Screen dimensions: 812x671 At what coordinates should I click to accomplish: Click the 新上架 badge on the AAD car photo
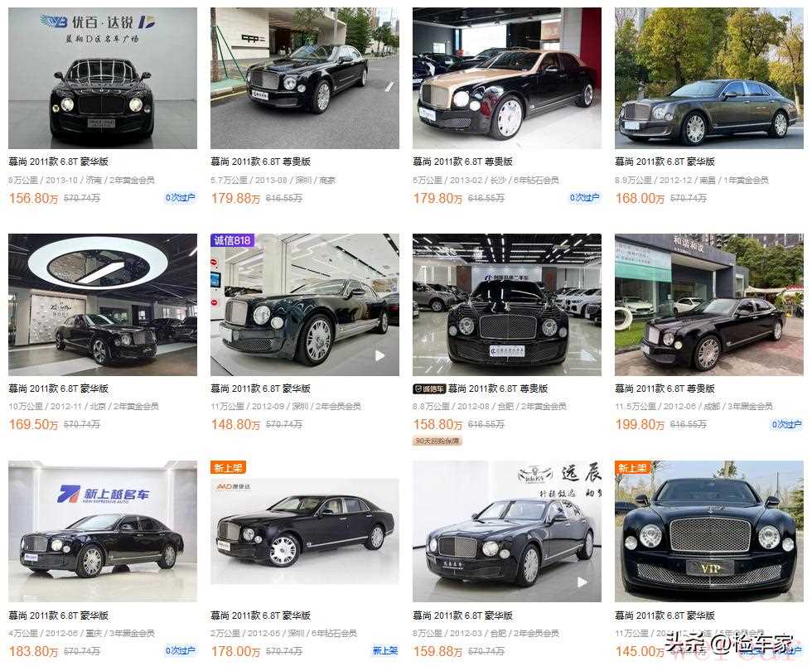pos(228,467)
